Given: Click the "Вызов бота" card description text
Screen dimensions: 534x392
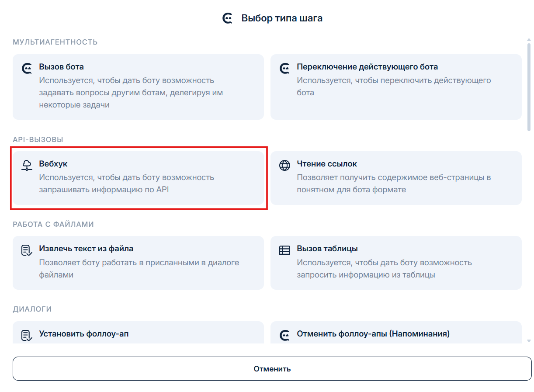Looking at the screenshot, I should click(131, 93).
